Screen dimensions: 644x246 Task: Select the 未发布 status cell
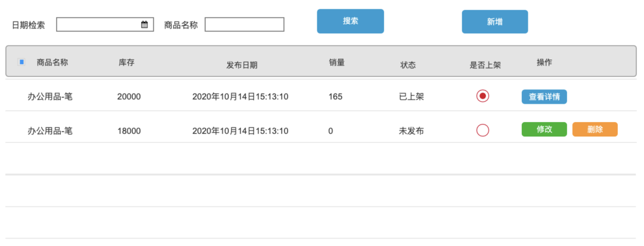(411, 130)
